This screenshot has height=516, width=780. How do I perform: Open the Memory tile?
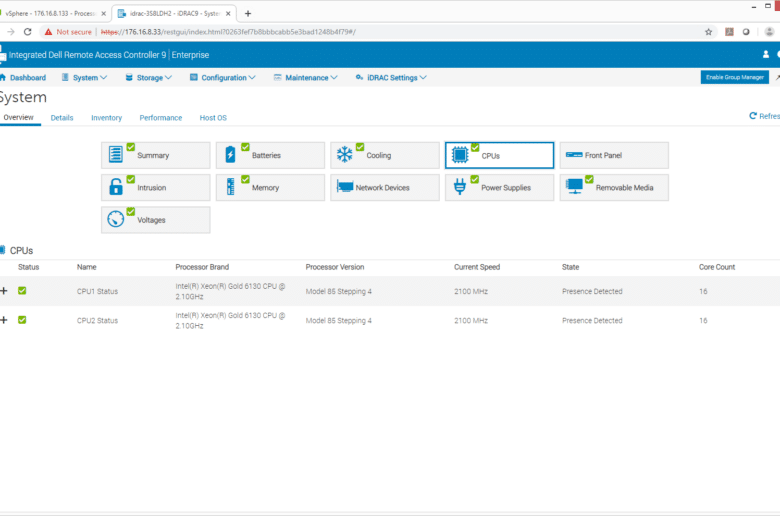[270, 188]
